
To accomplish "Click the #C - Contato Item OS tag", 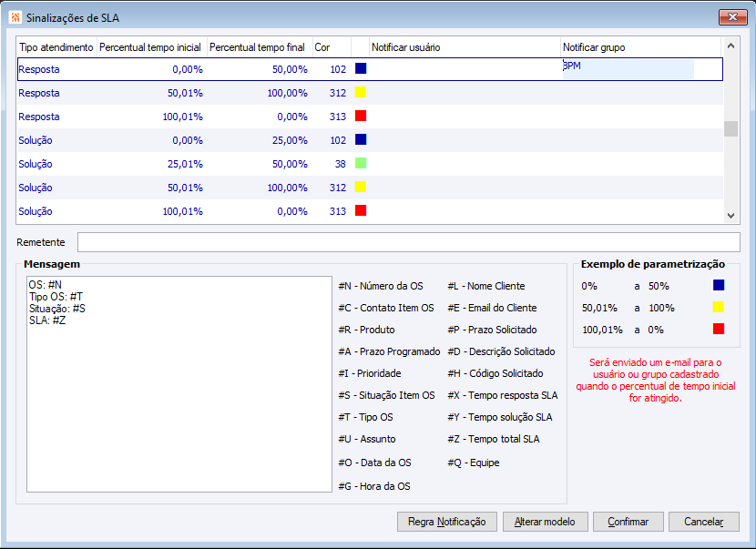I will point(385,308).
